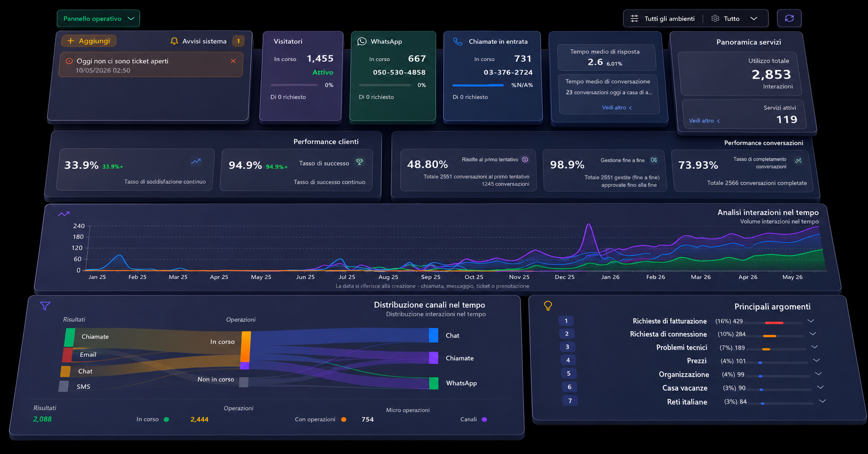Click the WhatsApp progress bar
Screen dimensions: 868x454
385,85
